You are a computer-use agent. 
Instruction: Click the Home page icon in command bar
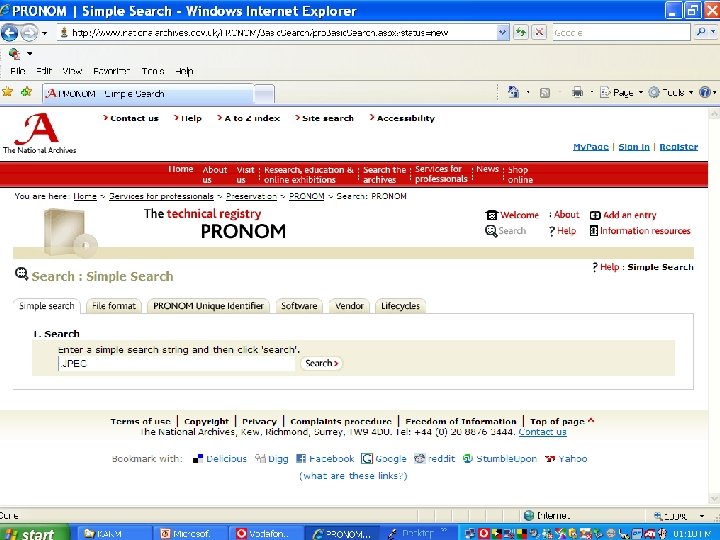[x=513, y=92]
